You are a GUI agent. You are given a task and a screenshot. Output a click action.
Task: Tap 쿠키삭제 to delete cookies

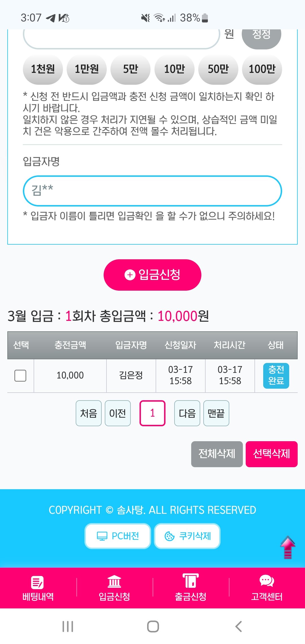[187, 536]
